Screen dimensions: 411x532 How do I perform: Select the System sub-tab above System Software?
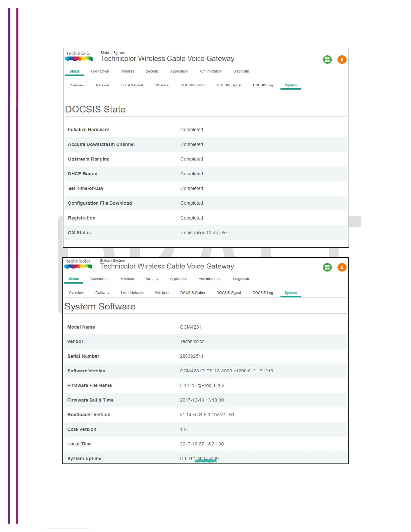click(x=291, y=293)
